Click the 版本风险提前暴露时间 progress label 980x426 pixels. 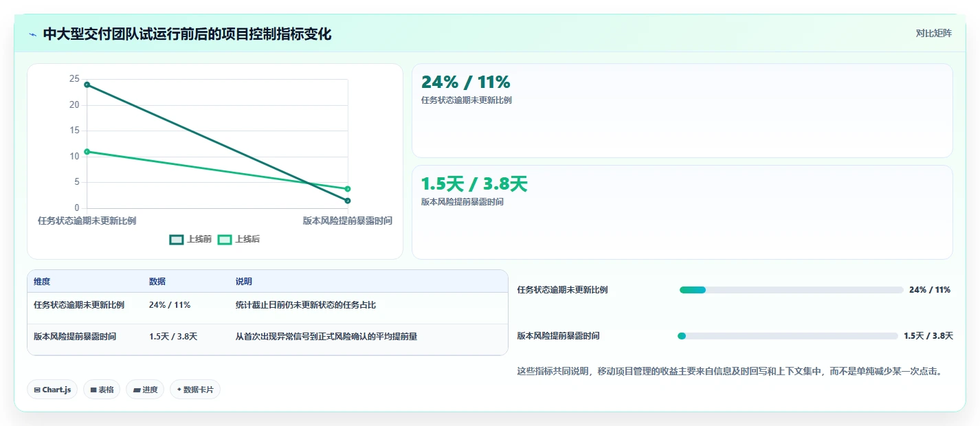[559, 336]
